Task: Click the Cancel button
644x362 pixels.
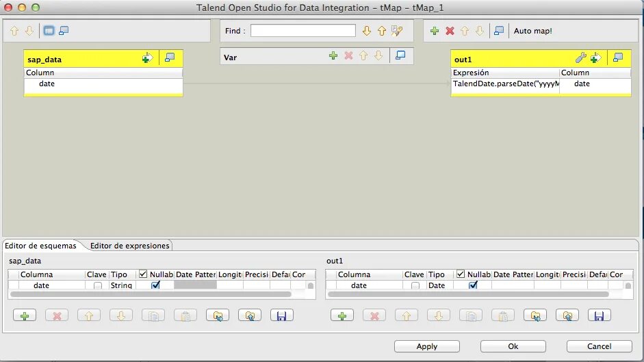Action: click(x=600, y=346)
